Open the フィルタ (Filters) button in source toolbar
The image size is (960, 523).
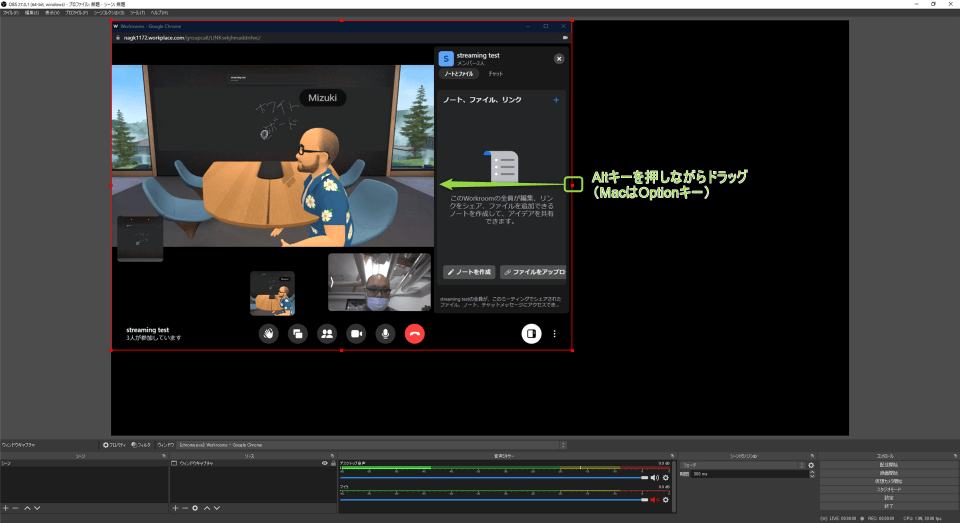pyautogui.click(x=140, y=444)
